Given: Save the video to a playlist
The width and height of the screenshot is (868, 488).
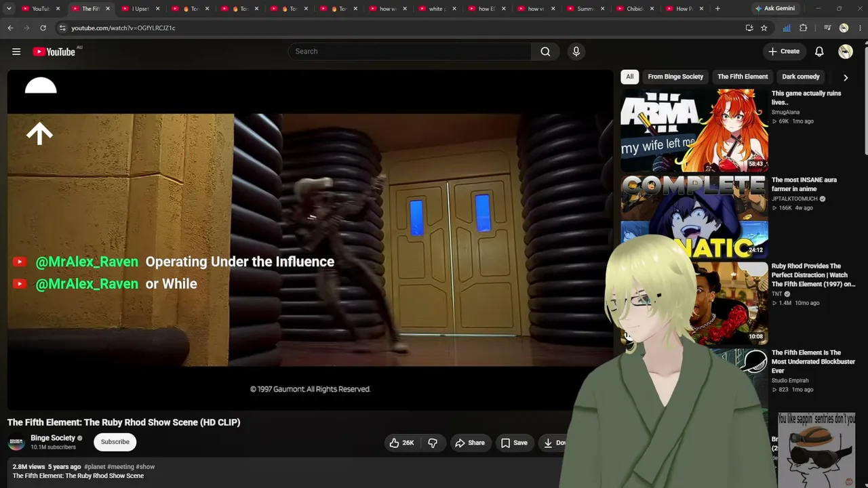Looking at the screenshot, I should [x=514, y=443].
